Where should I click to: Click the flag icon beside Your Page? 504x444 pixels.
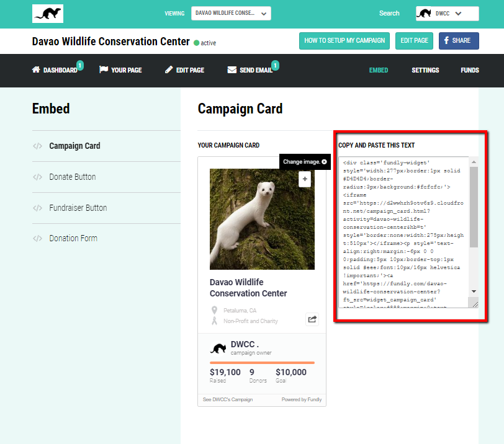[x=104, y=69]
